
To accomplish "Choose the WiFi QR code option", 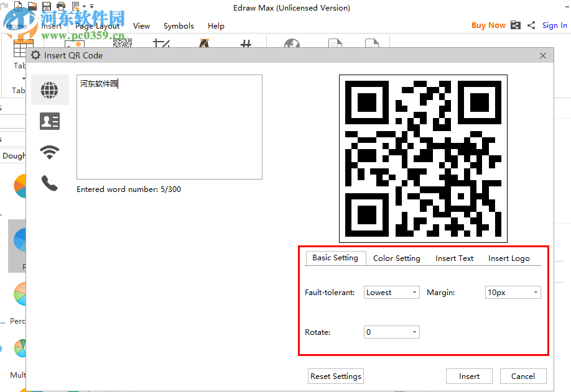I will click(x=50, y=152).
